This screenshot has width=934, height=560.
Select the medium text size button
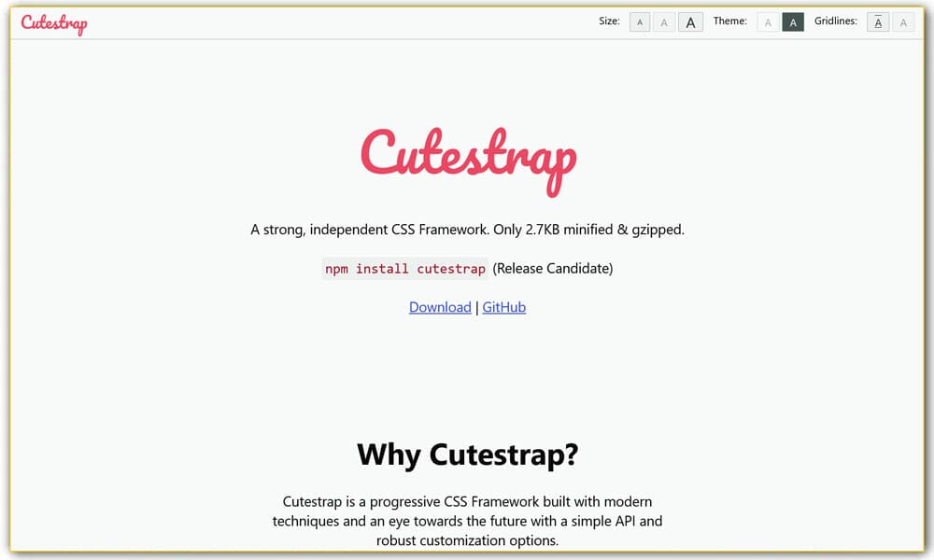coord(664,22)
